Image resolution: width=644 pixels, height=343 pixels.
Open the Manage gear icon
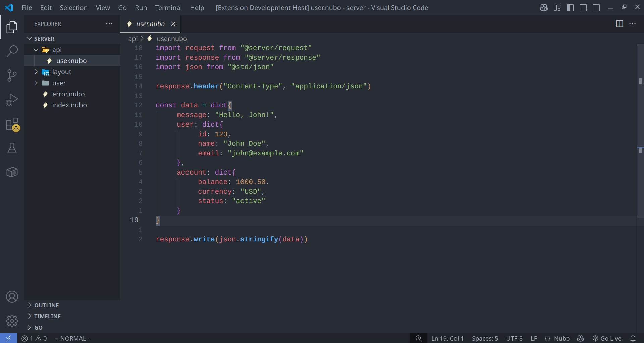[12, 321]
